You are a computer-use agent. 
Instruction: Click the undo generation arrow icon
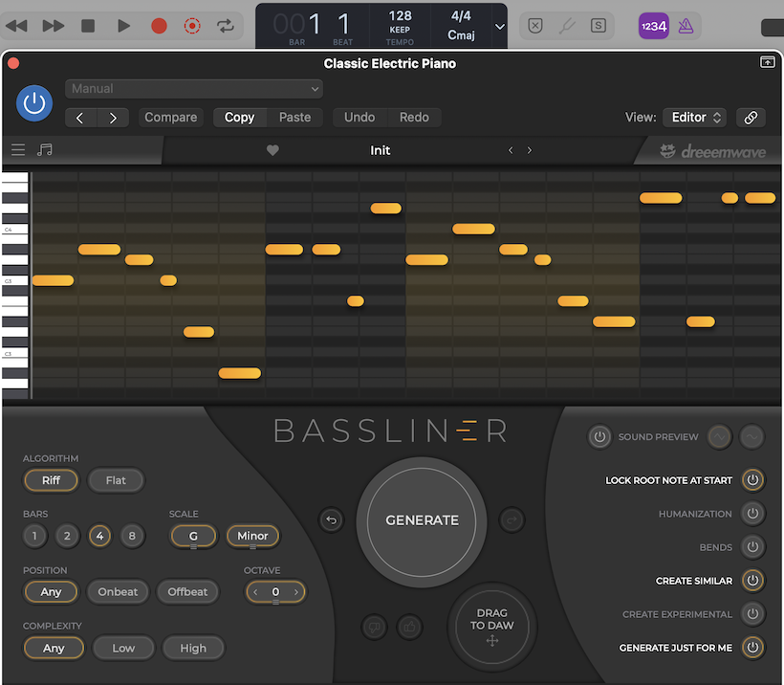[331, 520]
